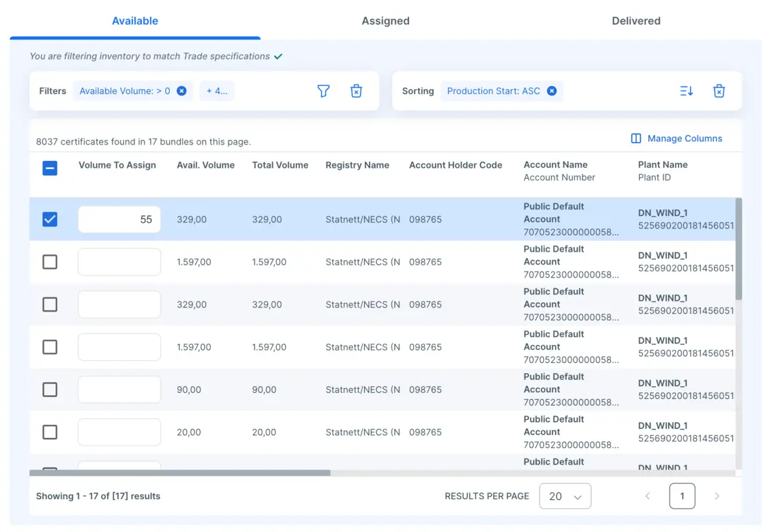774x532 pixels.
Task: Click the Total Volume column header
Action: coord(280,165)
